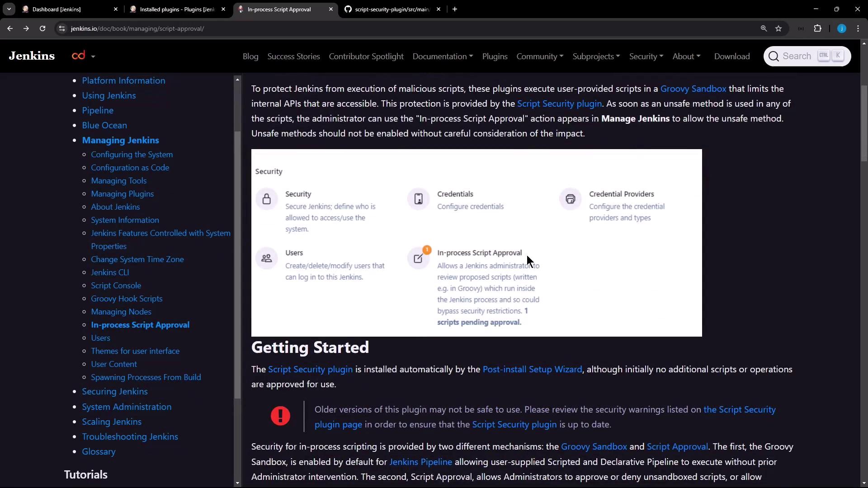868x488 pixels.
Task: Click the sidebar scroll down arrow
Action: 237,483
